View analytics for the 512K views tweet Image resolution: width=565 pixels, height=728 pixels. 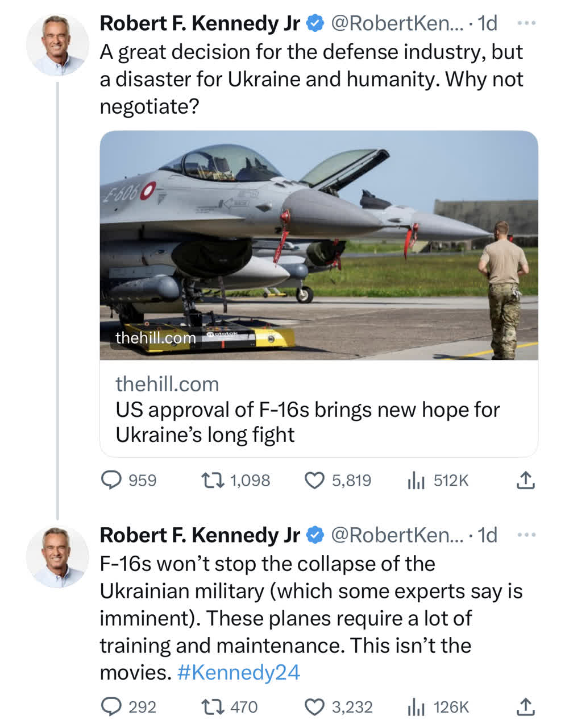coord(417,481)
